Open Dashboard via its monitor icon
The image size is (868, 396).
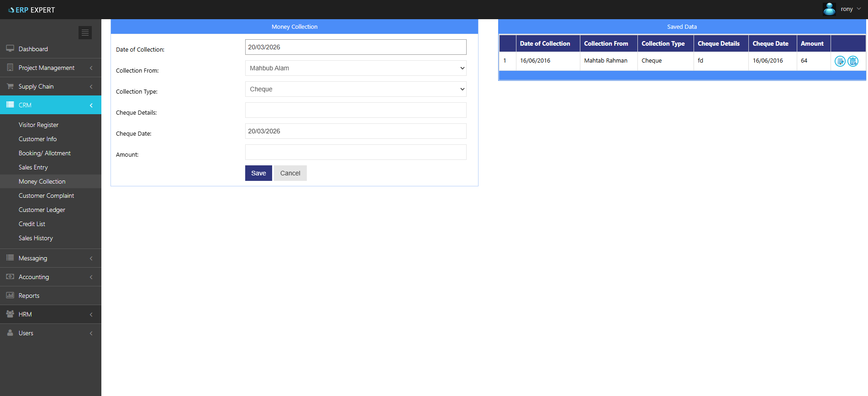tap(10, 48)
